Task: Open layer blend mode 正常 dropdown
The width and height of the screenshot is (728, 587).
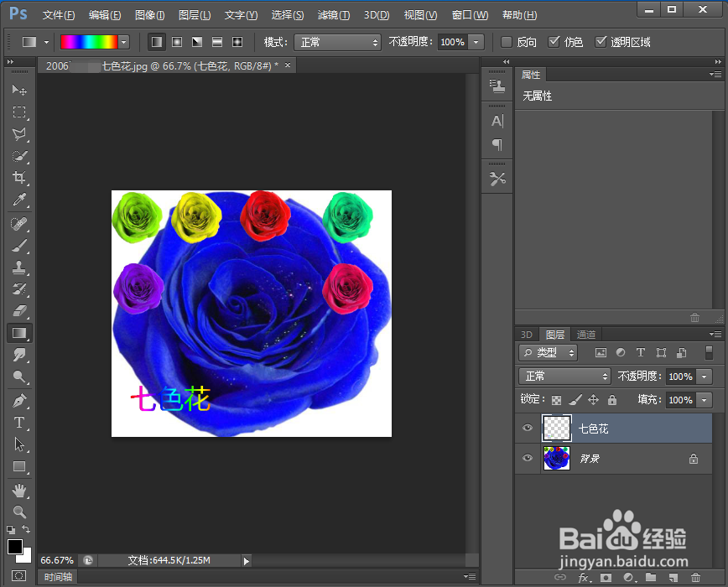Action: 564,376
